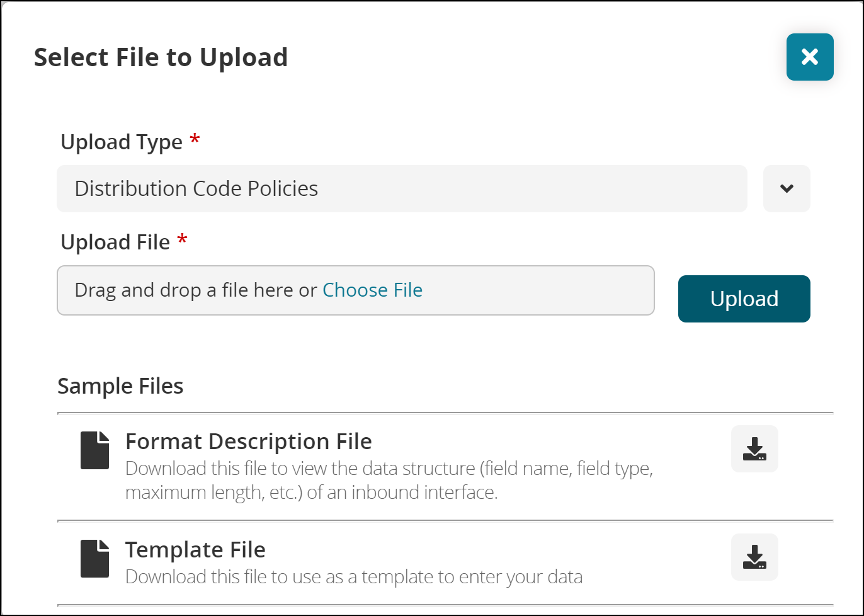
Task: Download the Format Description File
Action: point(754,449)
